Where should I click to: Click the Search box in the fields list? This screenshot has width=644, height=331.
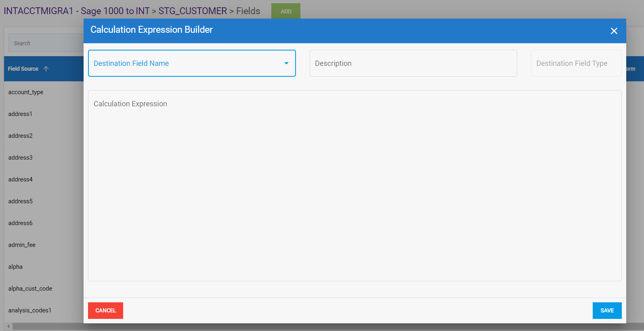(44, 43)
